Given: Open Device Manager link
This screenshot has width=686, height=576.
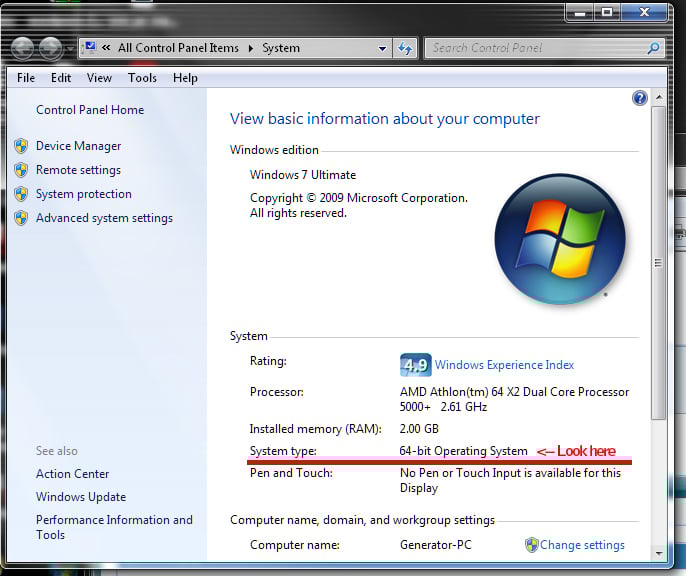Looking at the screenshot, I should tap(79, 146).
